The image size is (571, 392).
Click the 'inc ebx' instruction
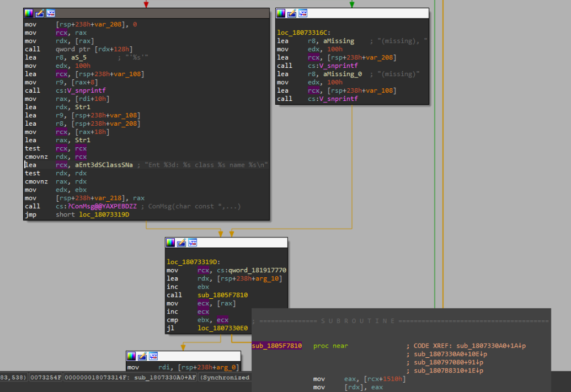tap(188, 287)
